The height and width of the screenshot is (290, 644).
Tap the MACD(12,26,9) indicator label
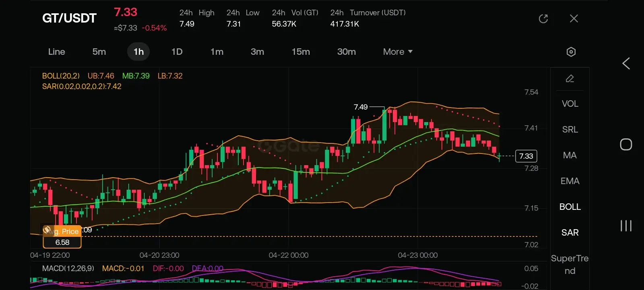pyautogui.click(x=68, y=268)
